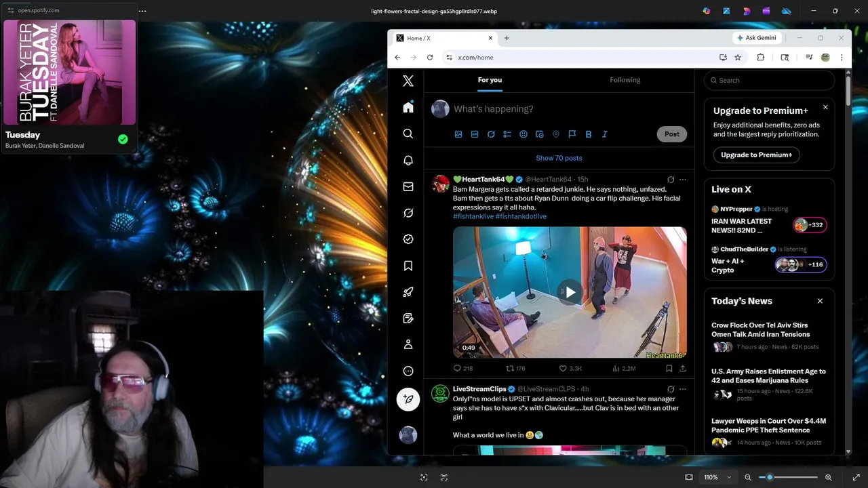
Task: Open U.S. Army Raises Enlistment Age story
Action: click(x=769, y=385)
